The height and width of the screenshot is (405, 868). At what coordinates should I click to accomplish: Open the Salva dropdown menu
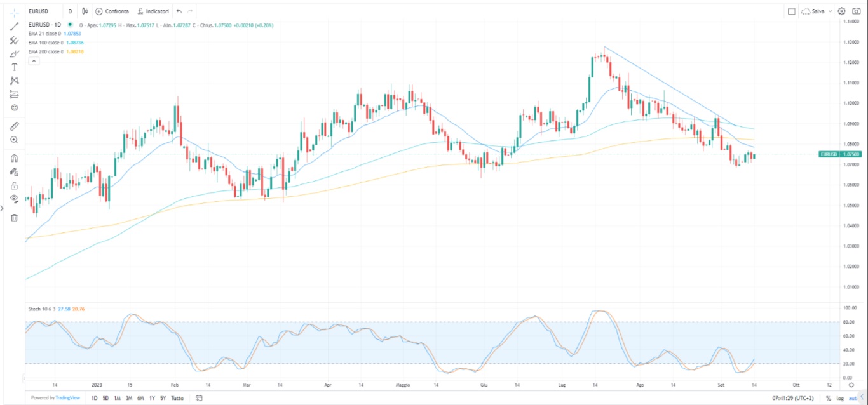830,11
